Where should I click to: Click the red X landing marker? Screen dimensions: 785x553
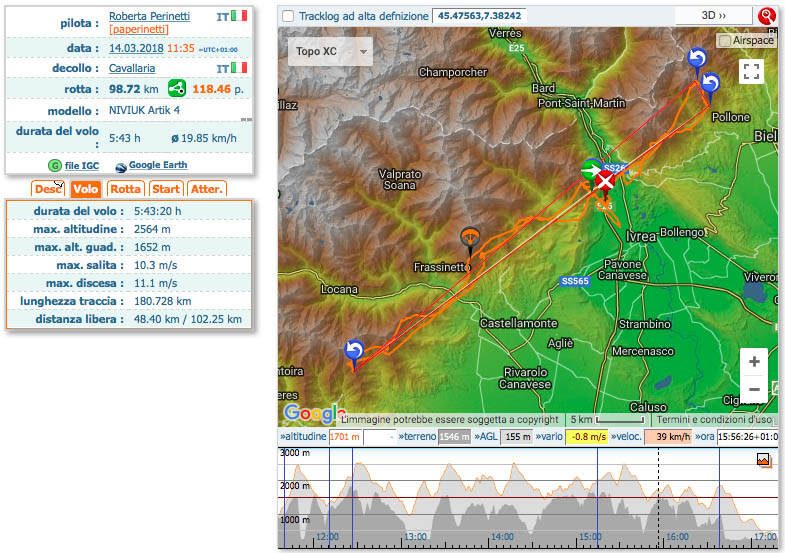tap(605, 180)
